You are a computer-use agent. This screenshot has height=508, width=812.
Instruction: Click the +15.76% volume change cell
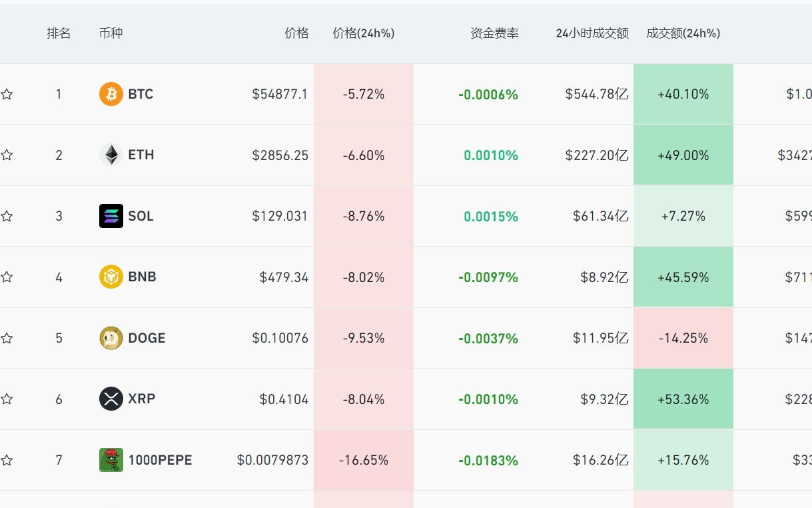[x=683, y=460]
